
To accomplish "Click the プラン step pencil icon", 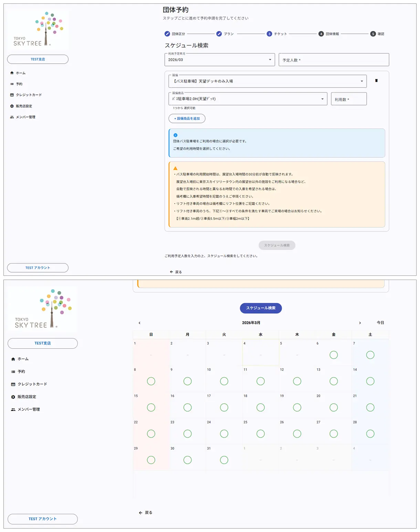I will point(219,34).
